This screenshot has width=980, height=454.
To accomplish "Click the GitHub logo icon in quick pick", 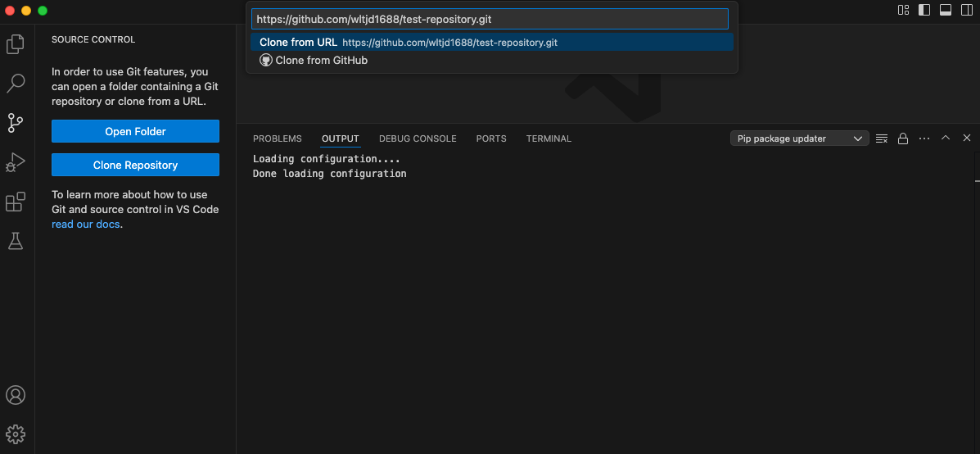I will point(265,60).
